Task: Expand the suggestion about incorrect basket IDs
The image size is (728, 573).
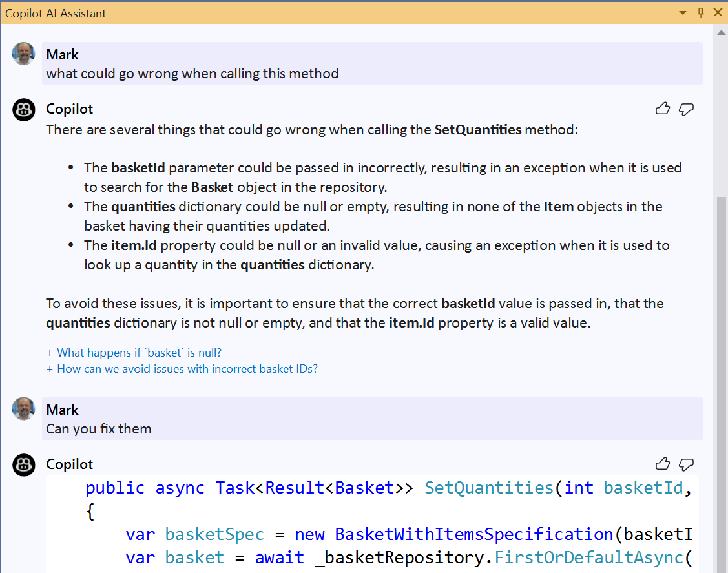Action: click(183, 368)
